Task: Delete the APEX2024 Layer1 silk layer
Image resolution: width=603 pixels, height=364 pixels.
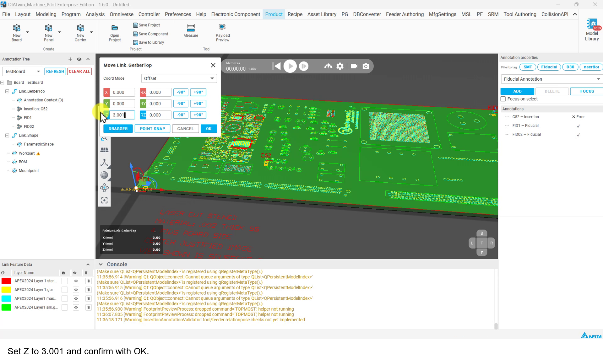Action: coord(89,308)
